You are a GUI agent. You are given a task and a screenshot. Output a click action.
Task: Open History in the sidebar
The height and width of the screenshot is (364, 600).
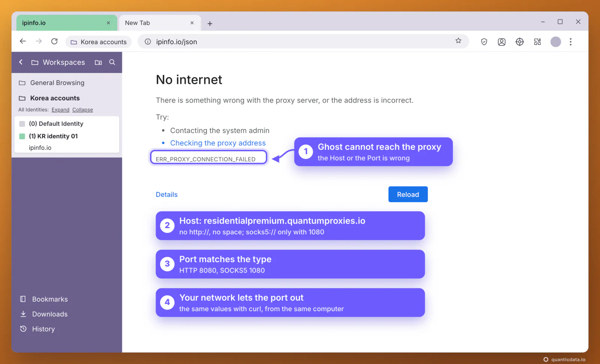(37, 329)
